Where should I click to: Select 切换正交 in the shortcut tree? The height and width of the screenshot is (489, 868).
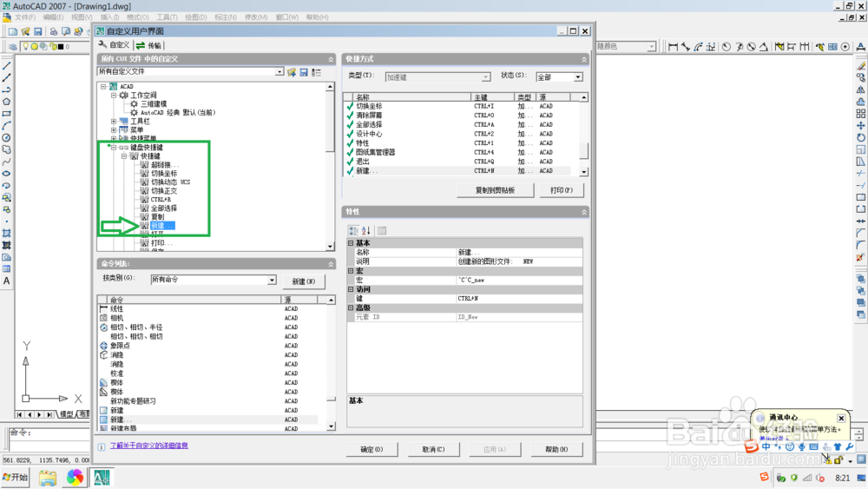point(164,190)
